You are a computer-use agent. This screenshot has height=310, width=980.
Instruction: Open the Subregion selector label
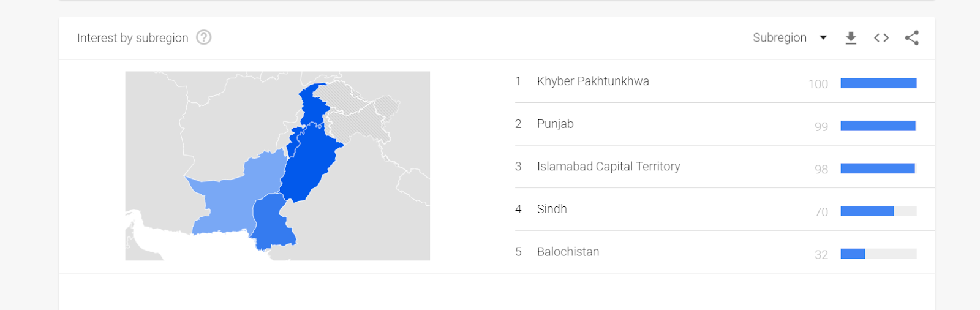point(779,38)
